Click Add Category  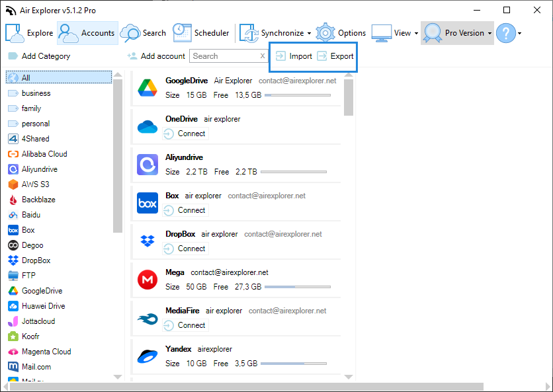click(x=39, y=56)
